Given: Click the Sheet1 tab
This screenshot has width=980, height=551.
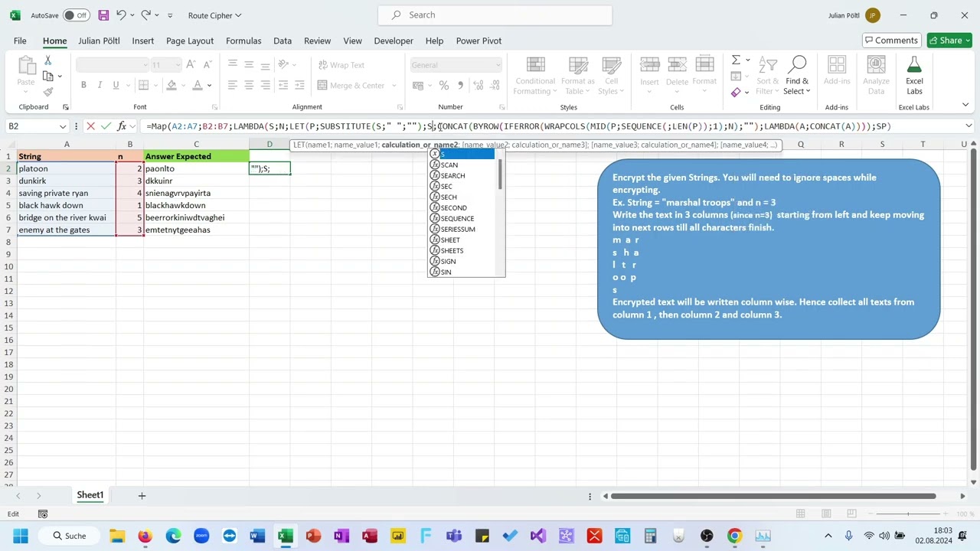Looking at the screenshot, I should tap(90, 495).
